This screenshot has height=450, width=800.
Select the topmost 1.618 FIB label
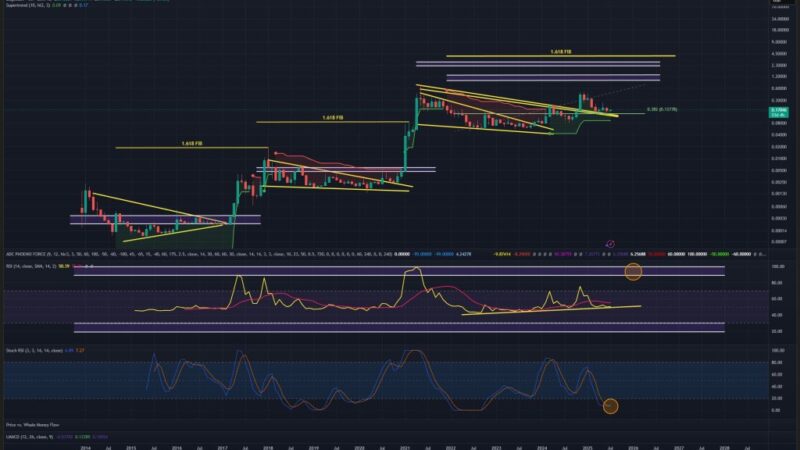tap(561, 52)
